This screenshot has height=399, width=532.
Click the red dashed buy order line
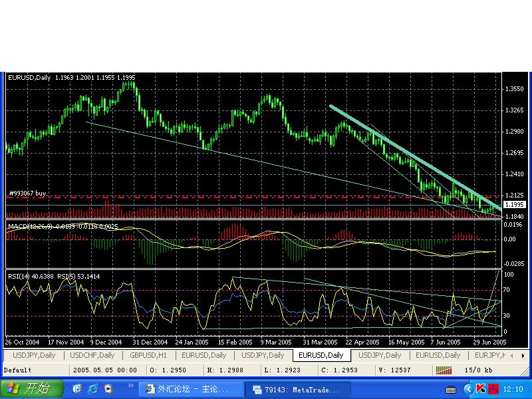[253, 197]
